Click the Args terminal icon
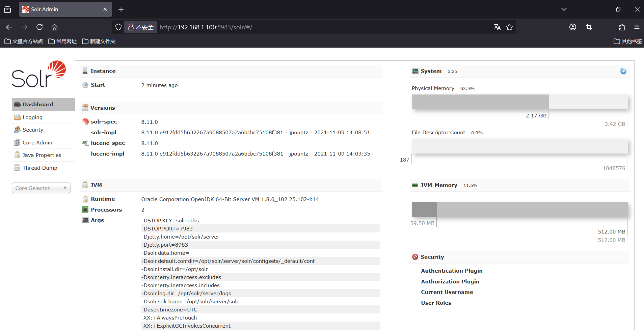 pyautogui.click(x=85, y=220)
